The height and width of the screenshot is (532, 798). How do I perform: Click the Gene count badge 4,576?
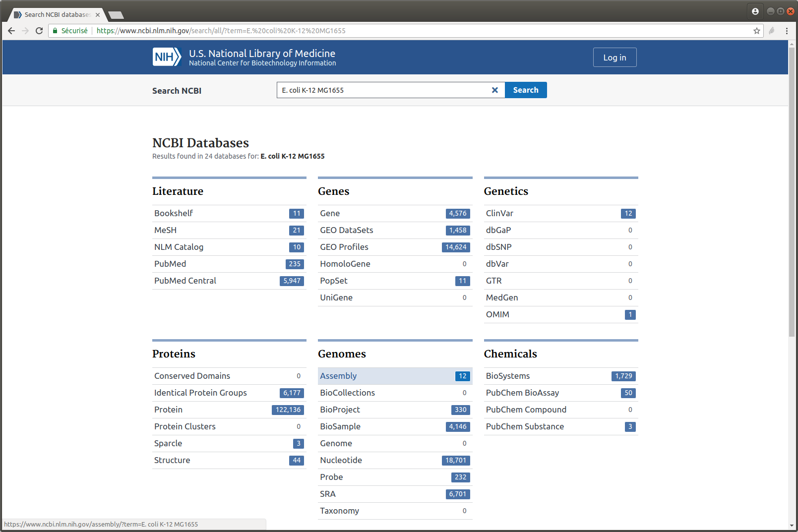[x=457, y=213]
